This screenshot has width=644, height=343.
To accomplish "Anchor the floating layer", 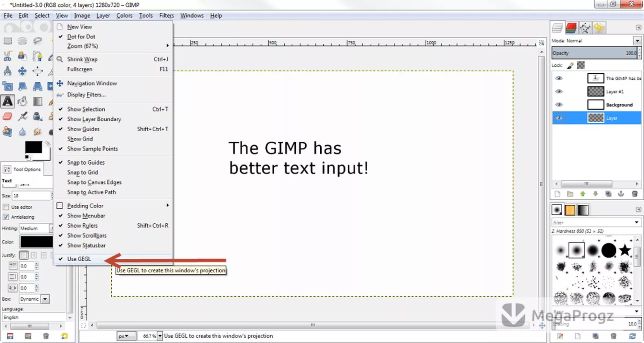I will point(621,194).
